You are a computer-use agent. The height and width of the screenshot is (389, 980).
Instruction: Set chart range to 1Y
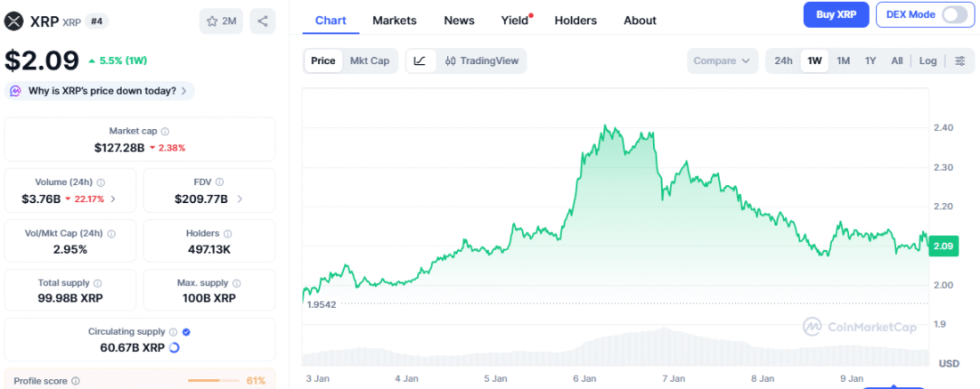870,61
